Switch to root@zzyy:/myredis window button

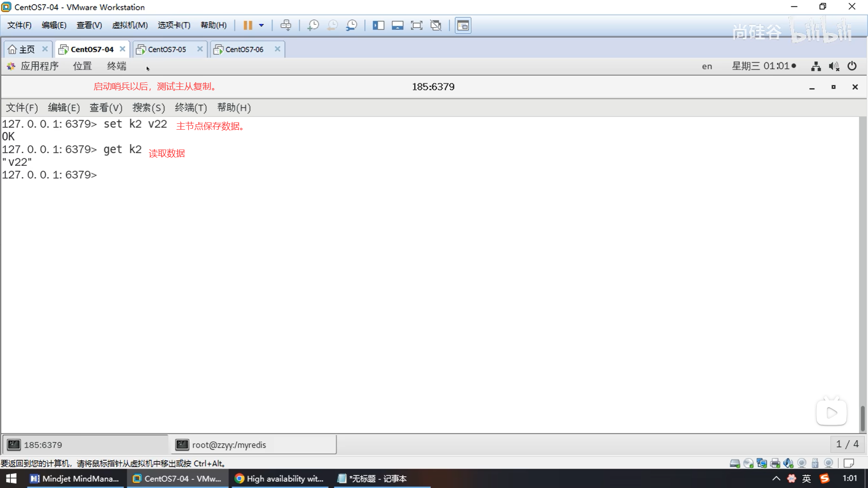click(253, 445)
